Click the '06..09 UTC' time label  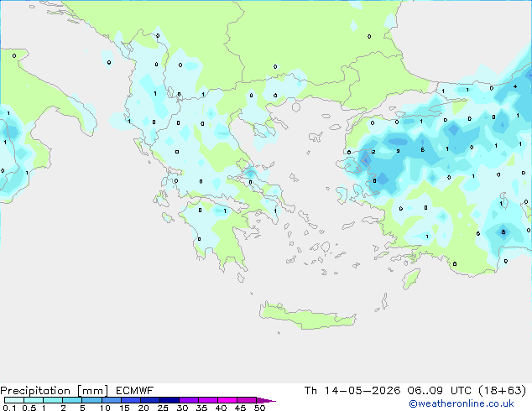click(x=441, y=391)
